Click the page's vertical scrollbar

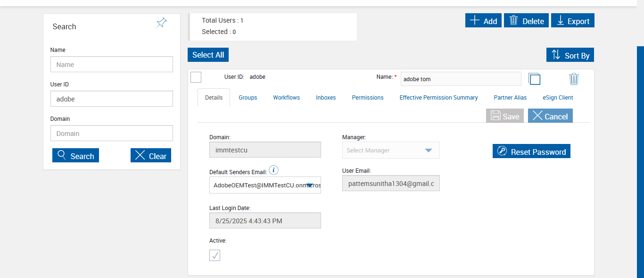640,160
